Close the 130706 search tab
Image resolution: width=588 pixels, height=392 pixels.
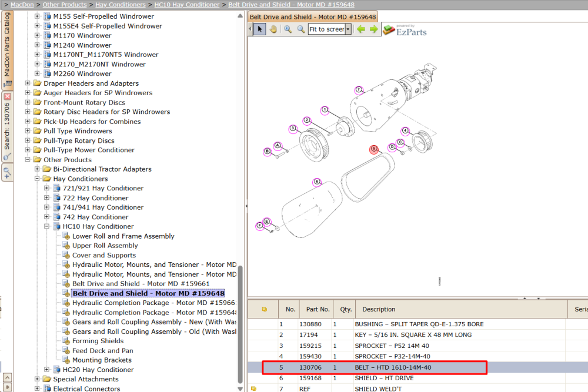pyautogui.click(x=8, y=96)
